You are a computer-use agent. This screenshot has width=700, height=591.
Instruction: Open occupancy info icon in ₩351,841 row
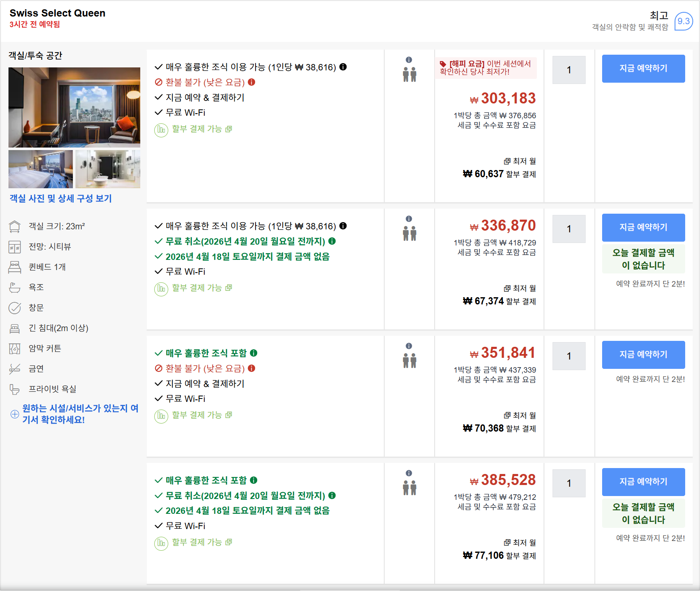[409, 346]
